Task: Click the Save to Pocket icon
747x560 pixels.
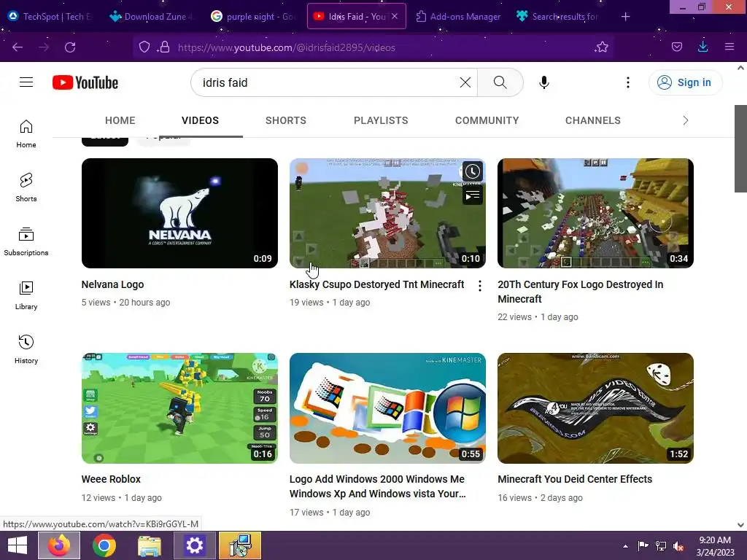Action: point(676,47)
